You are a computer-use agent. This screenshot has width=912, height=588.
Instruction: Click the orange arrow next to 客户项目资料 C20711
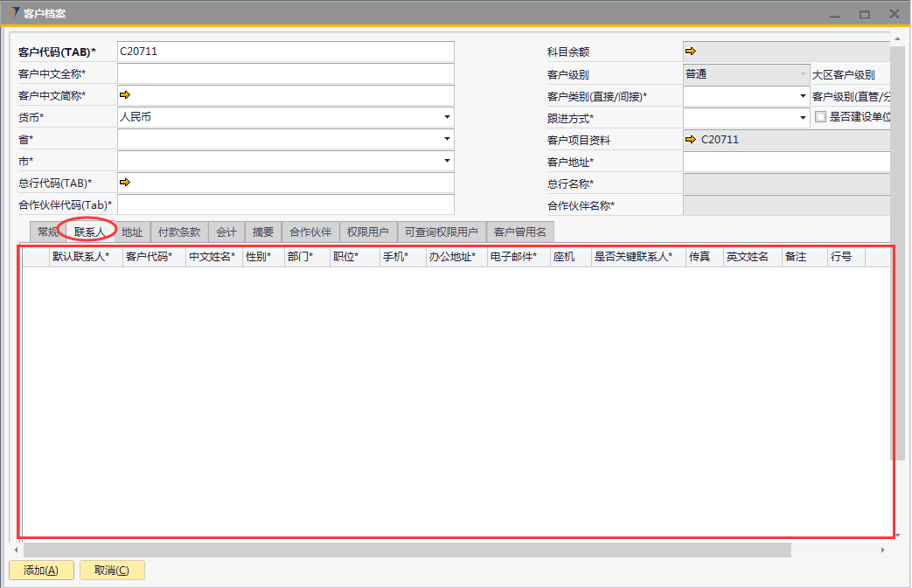[691, 140]
